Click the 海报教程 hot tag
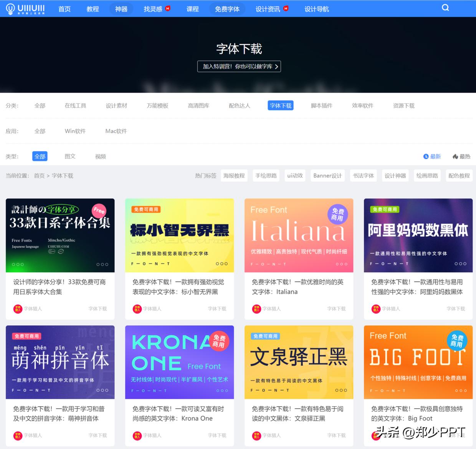476x449 pixels. point(234,176)
